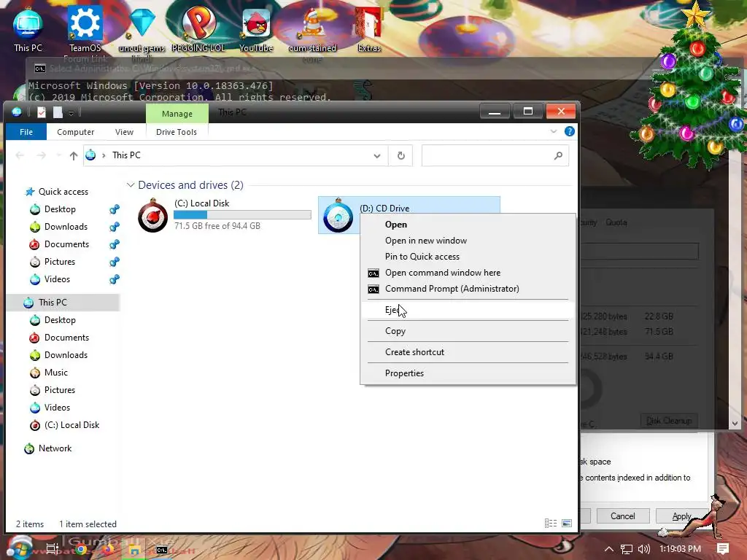The width and height of the screenshot is (747, 560).
Task: Select This PC in the navigation pane
Action: tap(63, 303)
